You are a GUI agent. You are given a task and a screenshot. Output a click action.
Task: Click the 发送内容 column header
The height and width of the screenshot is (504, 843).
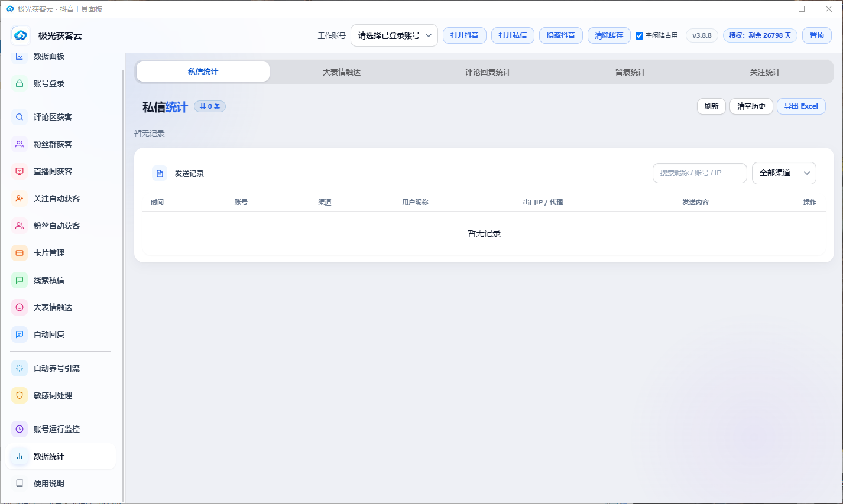click(x=695, y=202)
